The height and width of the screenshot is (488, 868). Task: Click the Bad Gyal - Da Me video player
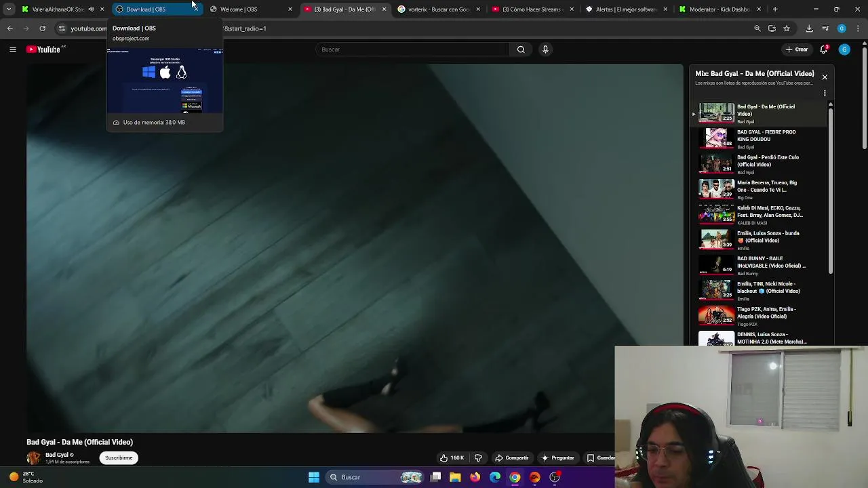click(355, 248)
